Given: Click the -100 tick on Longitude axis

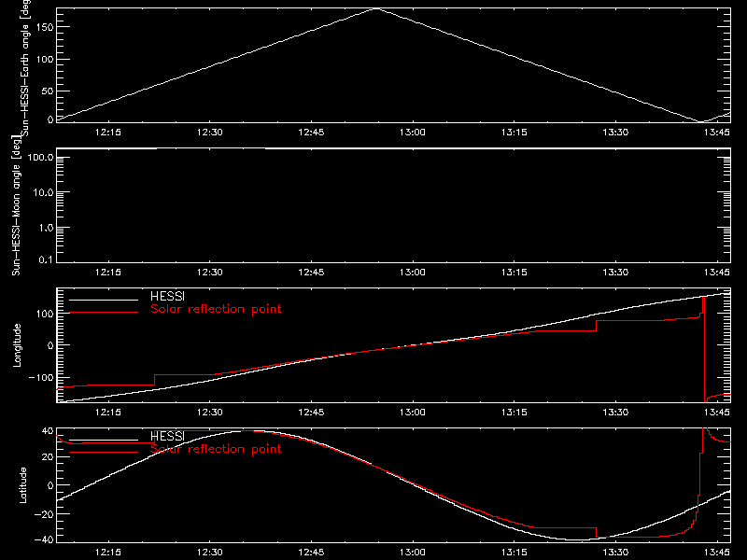Looking at the screenshot, I should (x=41, y=377).
